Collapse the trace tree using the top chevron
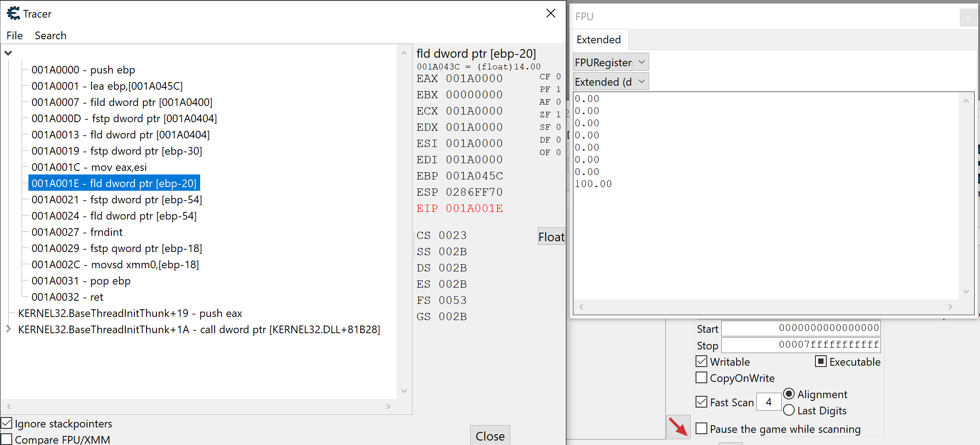Viewport: 980px width, 445px height. point(8,52)
